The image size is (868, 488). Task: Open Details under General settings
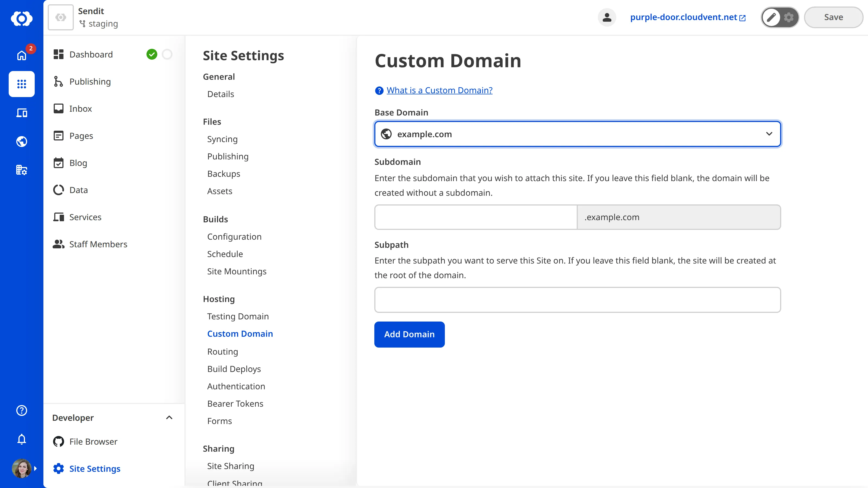tap(220, 94)
